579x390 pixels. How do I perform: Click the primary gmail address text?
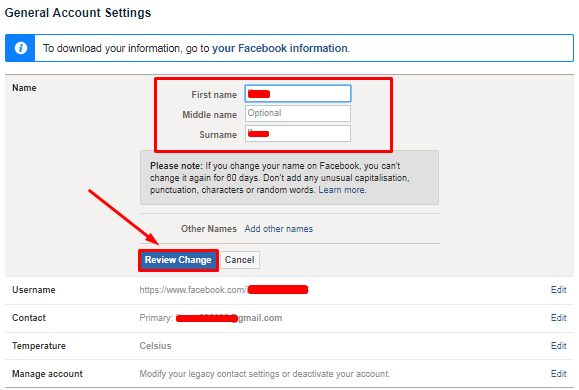210,318
